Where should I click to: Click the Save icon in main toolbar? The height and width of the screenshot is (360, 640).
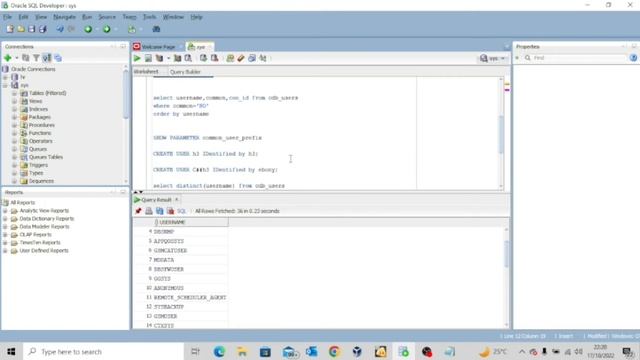[31, 29]
